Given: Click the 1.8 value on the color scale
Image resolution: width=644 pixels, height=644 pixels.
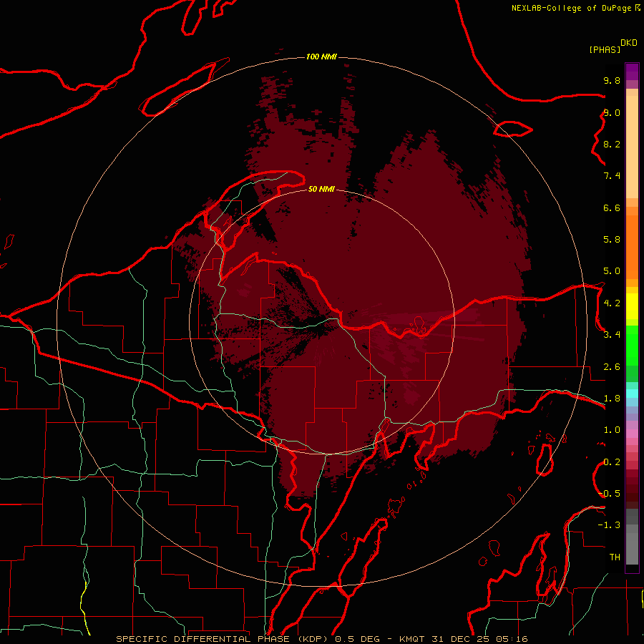Looking at the screenshot, I should [612, 398].
